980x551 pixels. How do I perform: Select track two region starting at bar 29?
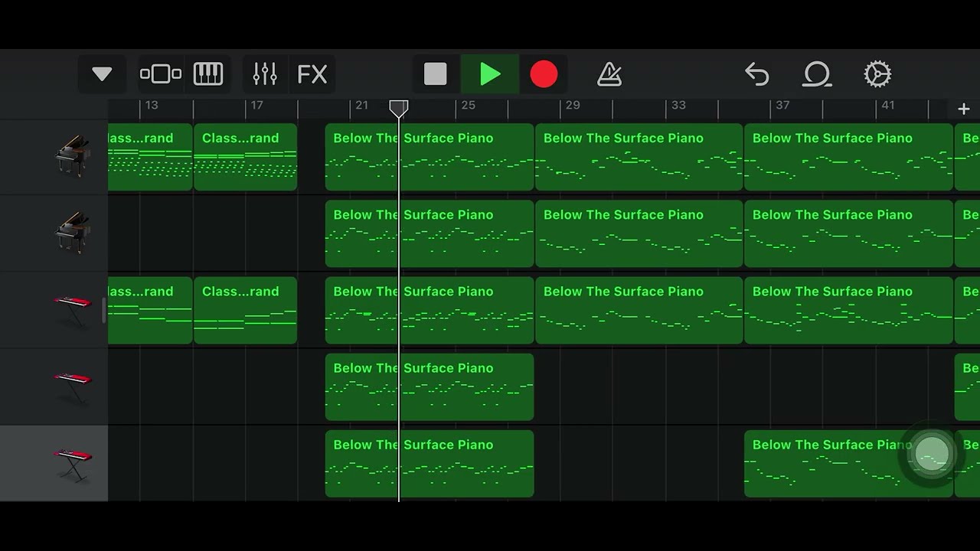coord(639,233)
